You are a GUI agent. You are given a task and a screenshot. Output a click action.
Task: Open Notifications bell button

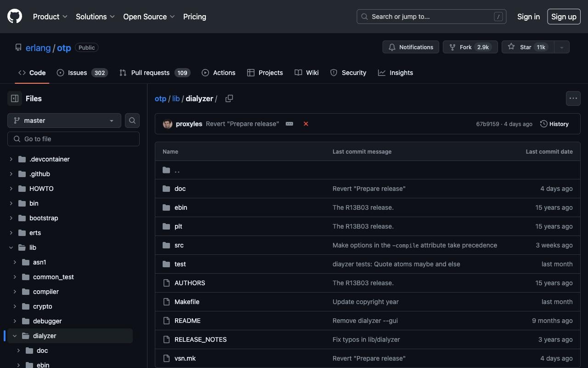411,47
